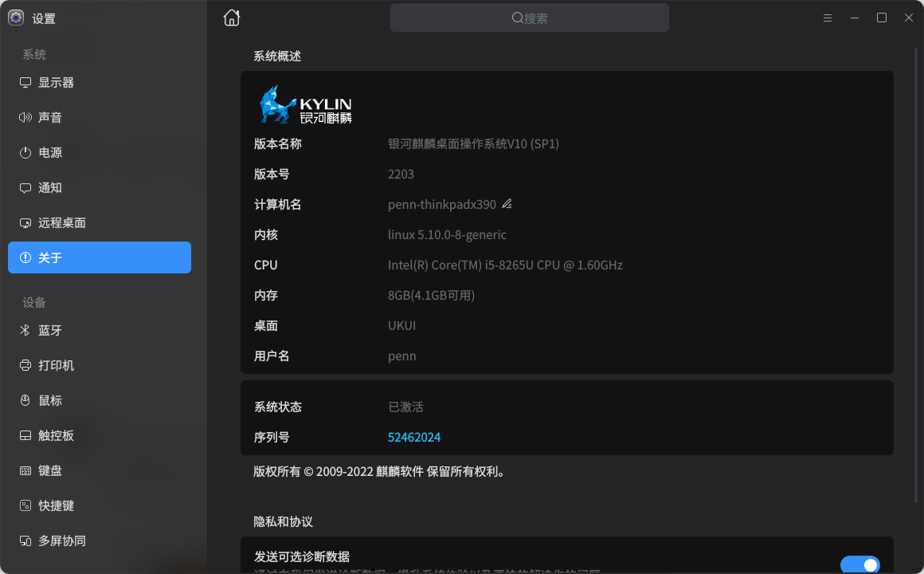This screenshot has width=924, height=574.
Task: Select 电源 in the sidebar
Action: point(100,153)
